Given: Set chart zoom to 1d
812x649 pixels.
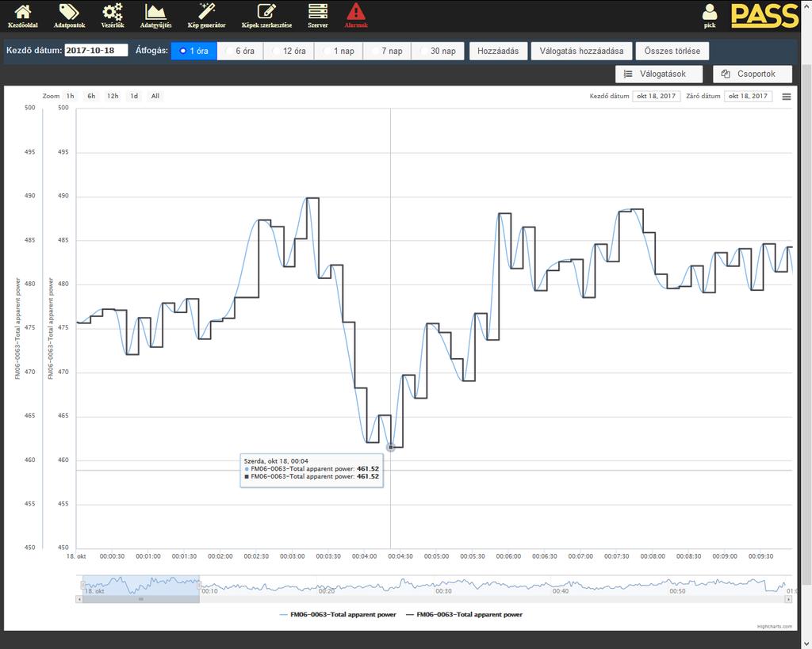Looking at the screenshot, I should [x=134, y=96].
